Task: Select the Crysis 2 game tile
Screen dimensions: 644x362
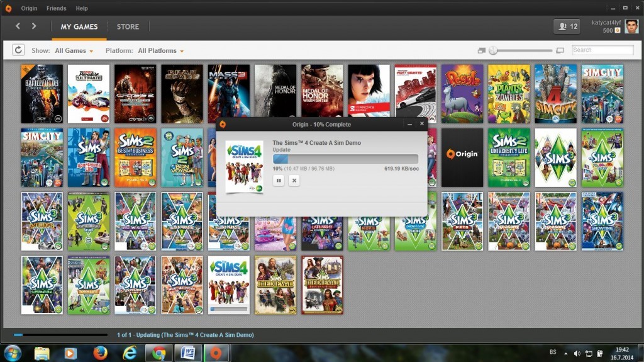Action: pyautogui.click(x=135, y=94)
